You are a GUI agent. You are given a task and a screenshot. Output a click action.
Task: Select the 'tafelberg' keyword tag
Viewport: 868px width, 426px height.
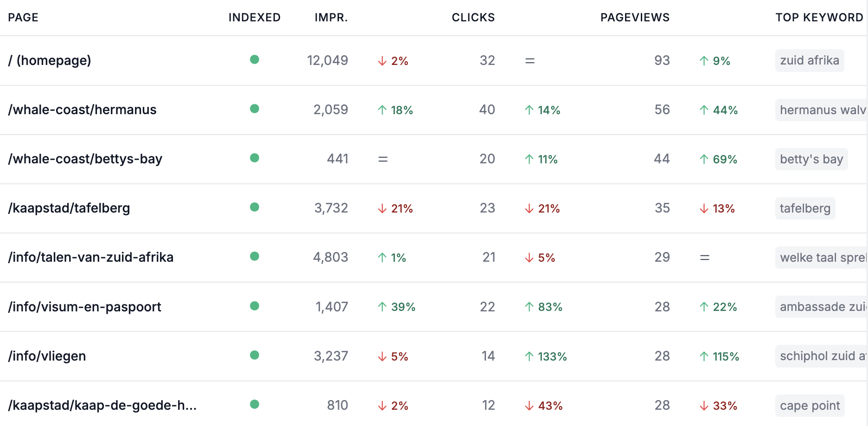click(805, 208)
